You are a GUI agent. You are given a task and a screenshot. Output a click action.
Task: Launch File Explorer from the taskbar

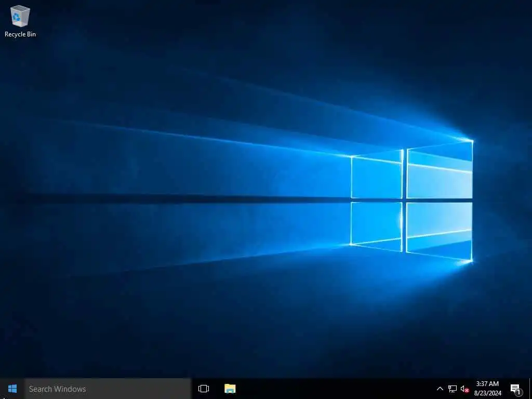tap(230, 389)
